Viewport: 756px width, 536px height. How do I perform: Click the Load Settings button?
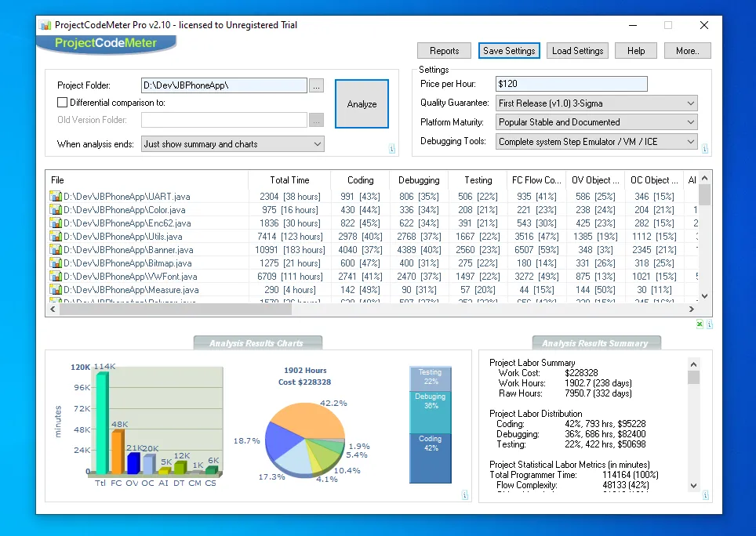tap(577, 50)
